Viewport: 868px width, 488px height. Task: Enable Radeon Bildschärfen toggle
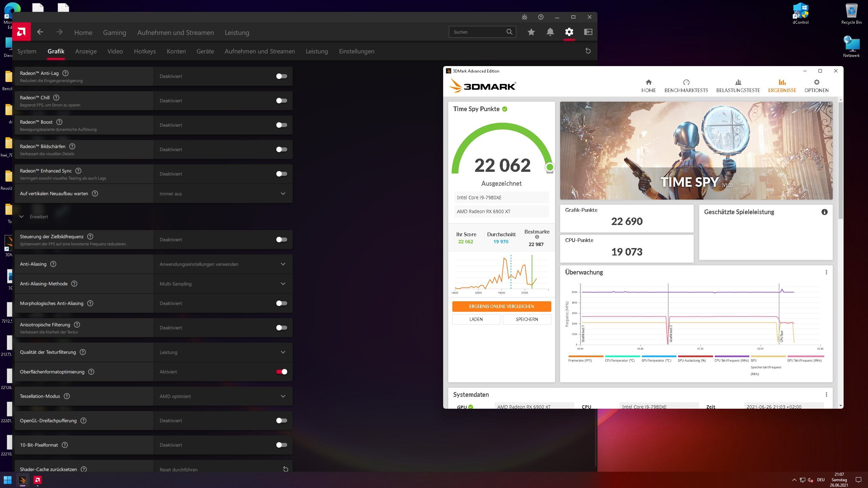pyautogui.click(x=281, y=149)
